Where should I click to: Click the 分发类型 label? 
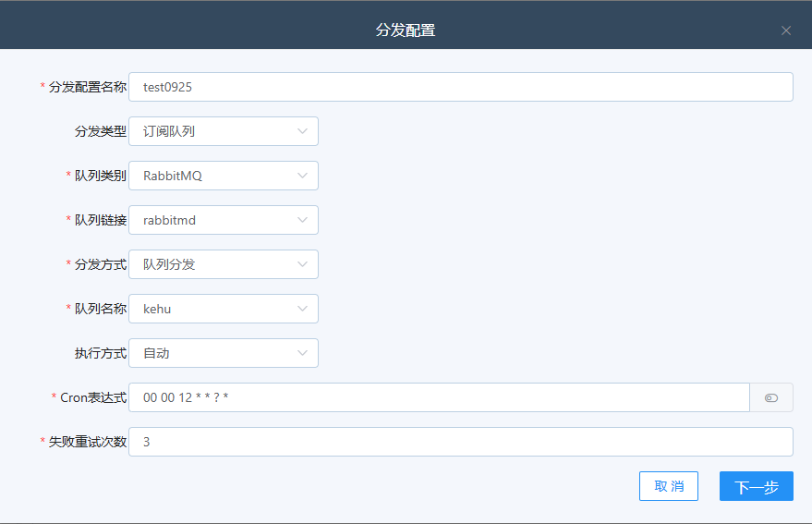(x=101, y=131)
